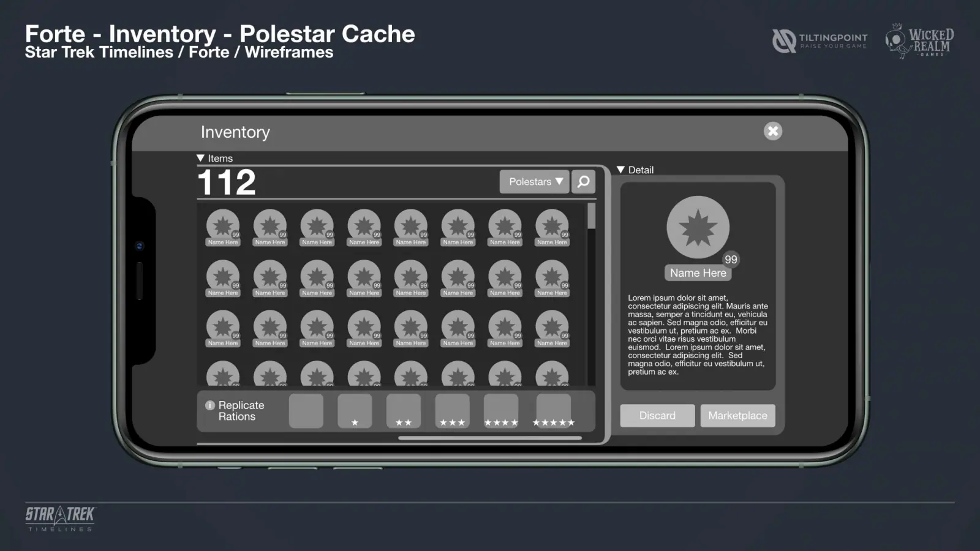Viewport: 980px width, 551px height.
Task: Click the large polestar icon in Detail
Action: [698, 227]
